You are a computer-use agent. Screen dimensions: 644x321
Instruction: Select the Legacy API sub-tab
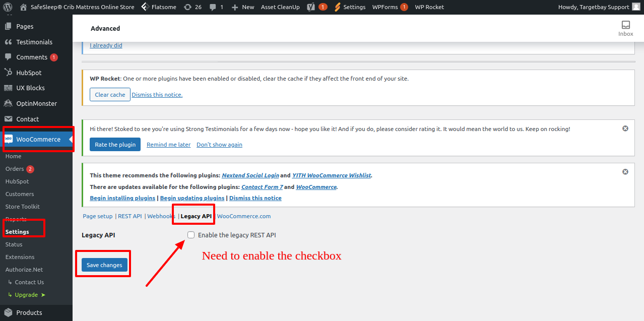(196, 216)
